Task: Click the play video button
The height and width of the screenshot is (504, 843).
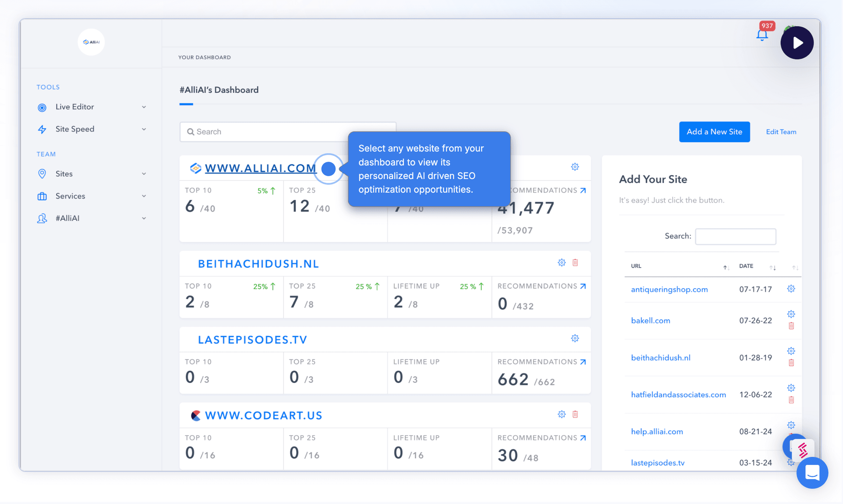Action: click(797, 43)
